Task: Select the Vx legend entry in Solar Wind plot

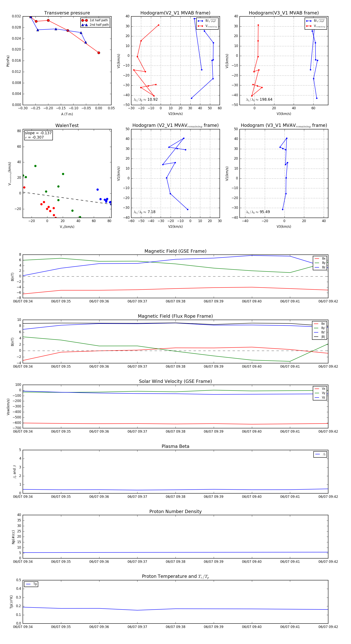Action: coord(320,389)
